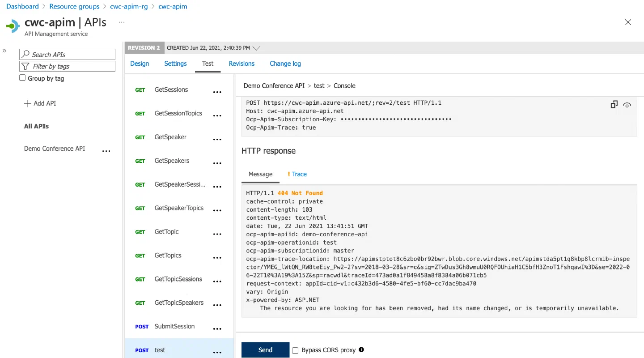Select the GET GetSpeakerSessions operation
Screen dimensions: 644x358
click(x=179, y=184)
